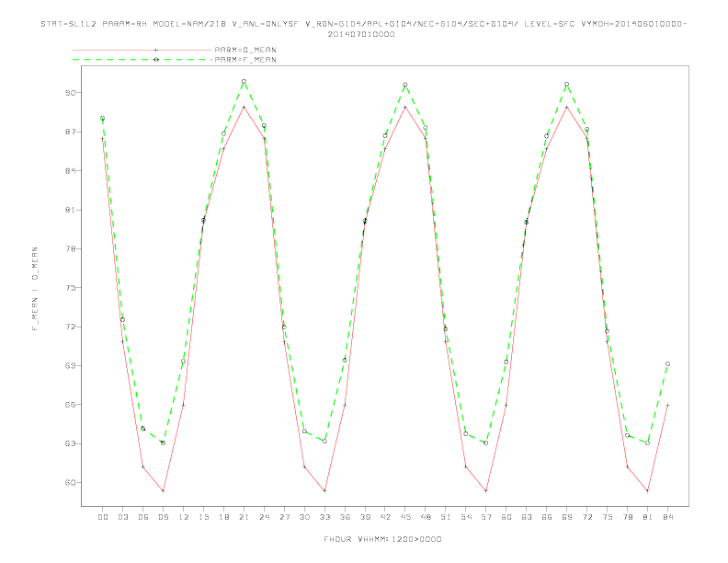The image size is (728, 563).
Task: Click the y-axis tick label 81
Action: point(70,210)
